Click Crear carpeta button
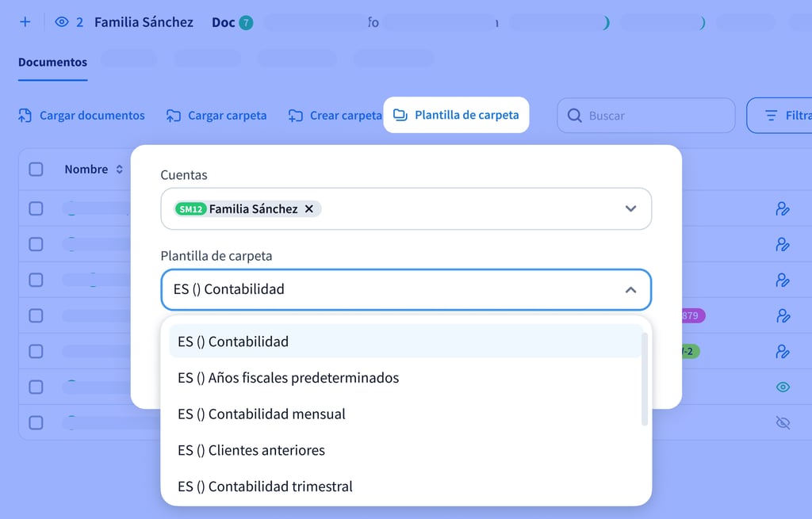This screenshot has width=812, height=519. click(335, 116)
